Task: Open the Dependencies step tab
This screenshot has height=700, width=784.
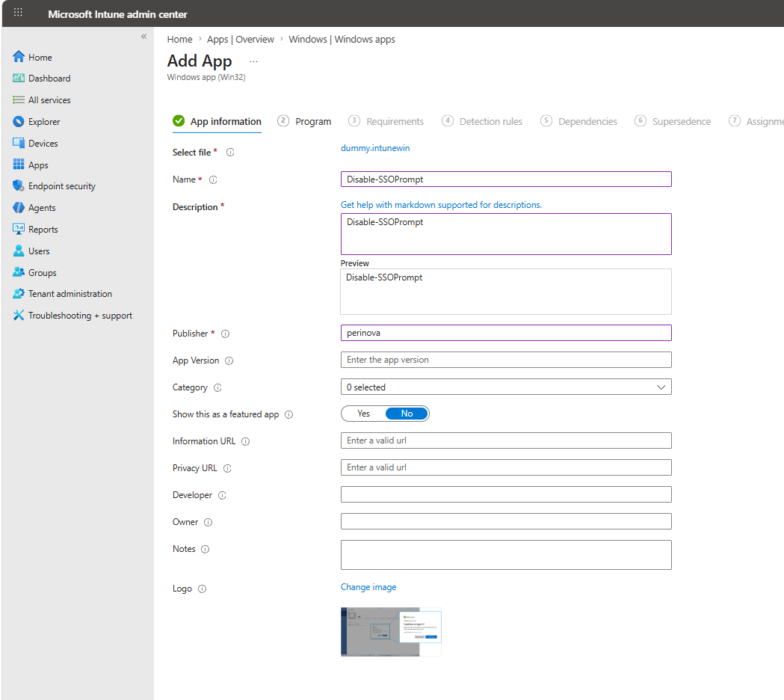Action: coord(579,122)
